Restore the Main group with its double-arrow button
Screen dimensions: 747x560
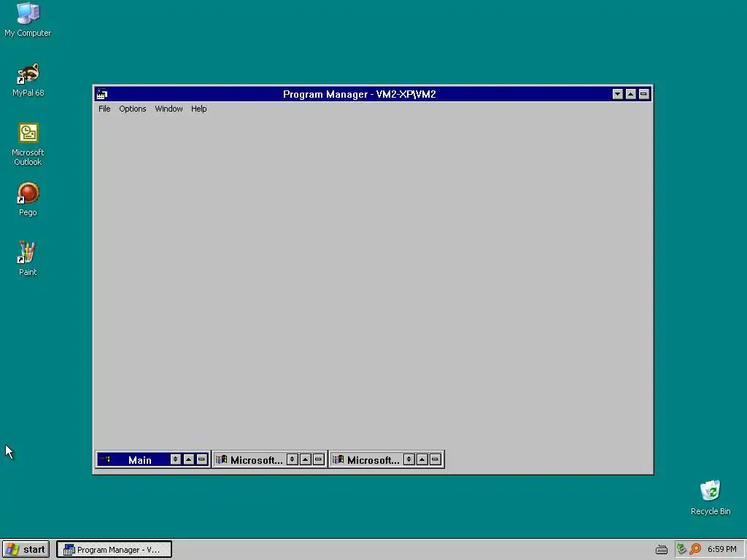coord(175,459)
